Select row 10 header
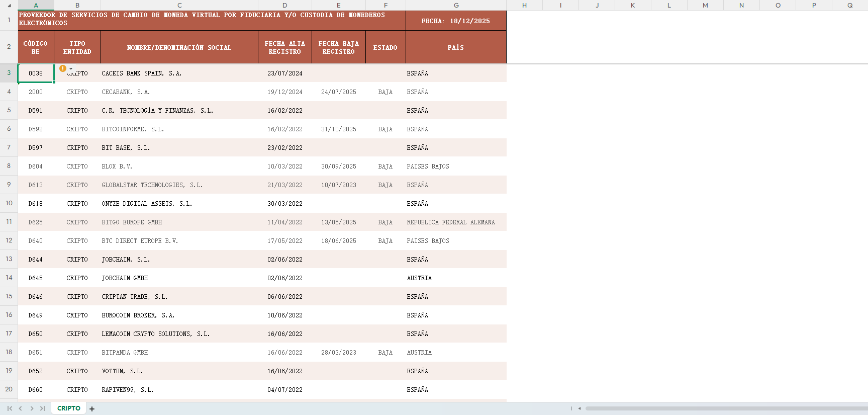 tap(9, 203)
